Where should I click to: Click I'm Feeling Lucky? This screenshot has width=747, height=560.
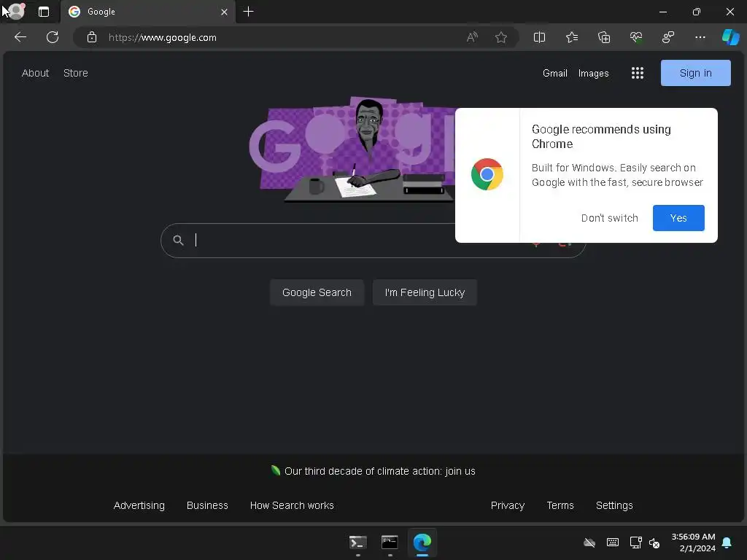(x=425, y=292)
